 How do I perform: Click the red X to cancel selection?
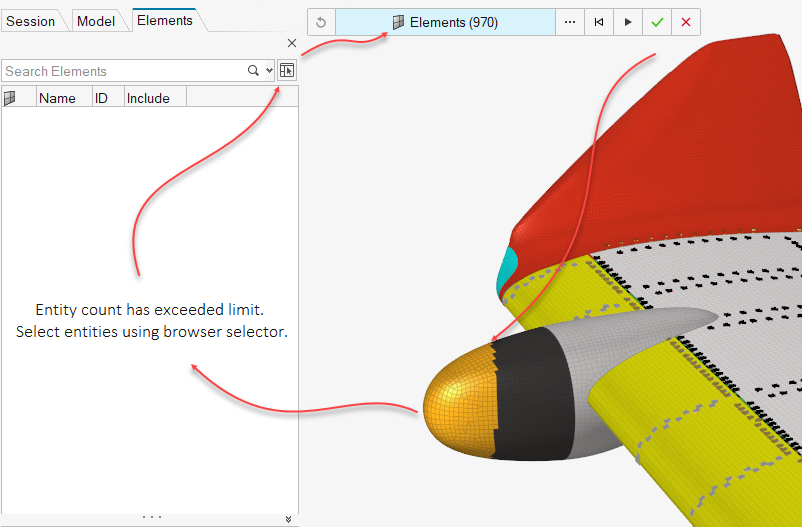(x=685, y=22)
